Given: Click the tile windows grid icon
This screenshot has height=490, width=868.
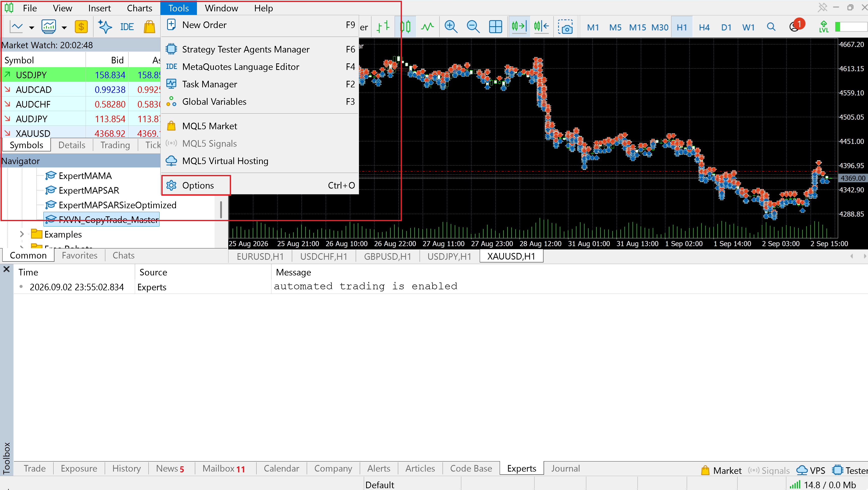Looking at the screenshot, I should (x=495, y=27).
